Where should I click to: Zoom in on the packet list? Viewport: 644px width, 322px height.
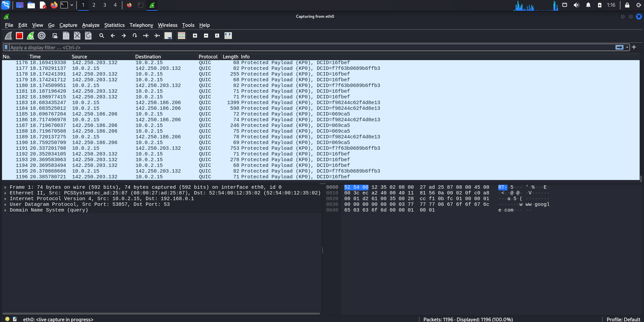[195, 36]
